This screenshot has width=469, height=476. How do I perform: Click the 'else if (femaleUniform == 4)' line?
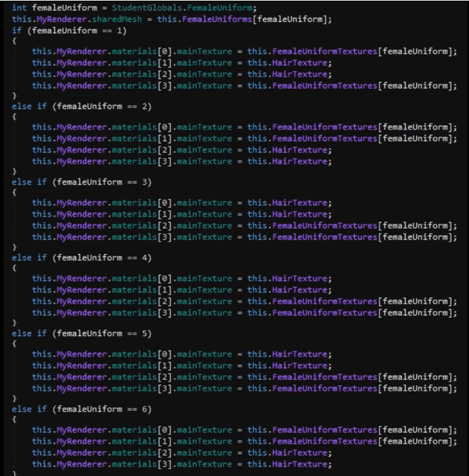[82, 258]
